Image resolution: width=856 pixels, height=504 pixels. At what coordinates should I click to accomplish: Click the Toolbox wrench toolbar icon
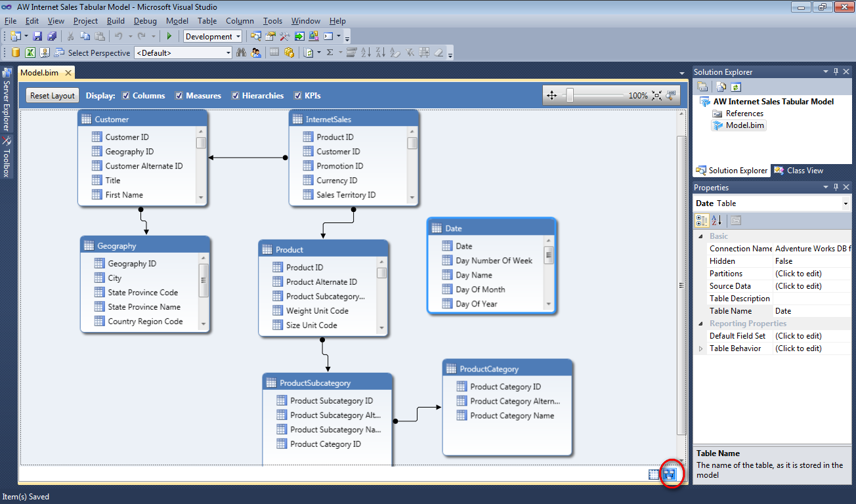coord(284,36)
